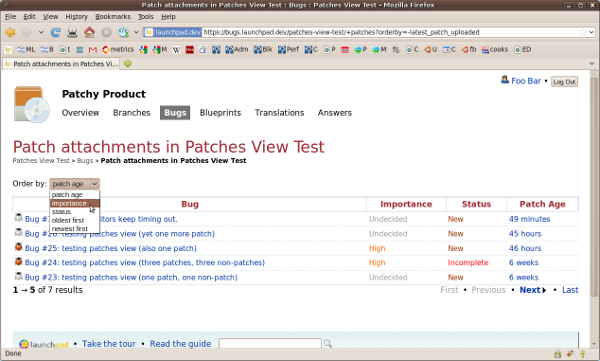600x361 pixels.
Task: Click the bug icon beside Bug #25
Action: (x=18, y=247)
